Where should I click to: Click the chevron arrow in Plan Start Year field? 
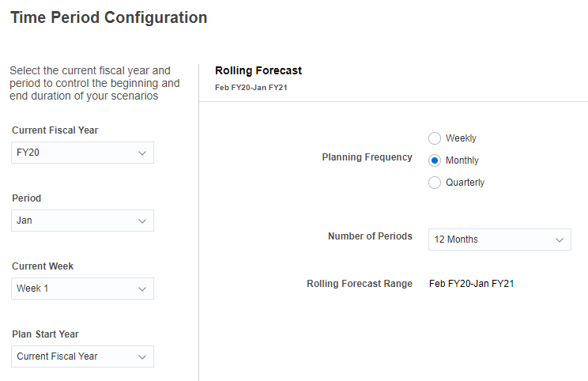pos(142,356)
